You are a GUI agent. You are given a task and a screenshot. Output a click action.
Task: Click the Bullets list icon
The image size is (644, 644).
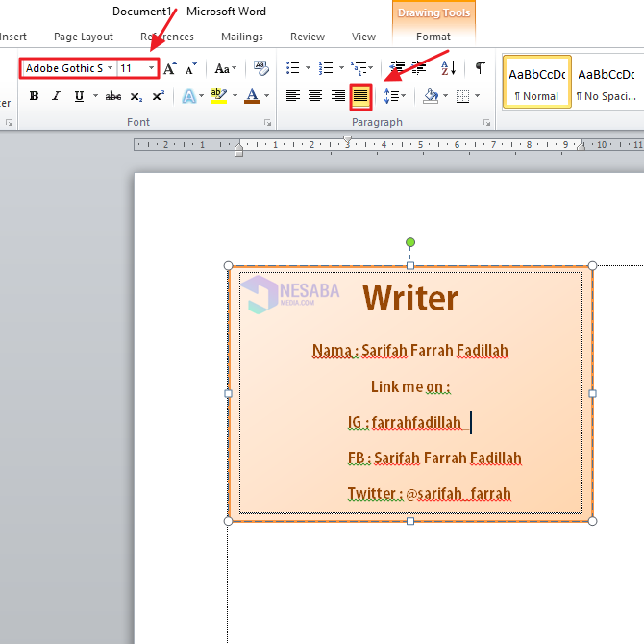[x=293, y=68]
